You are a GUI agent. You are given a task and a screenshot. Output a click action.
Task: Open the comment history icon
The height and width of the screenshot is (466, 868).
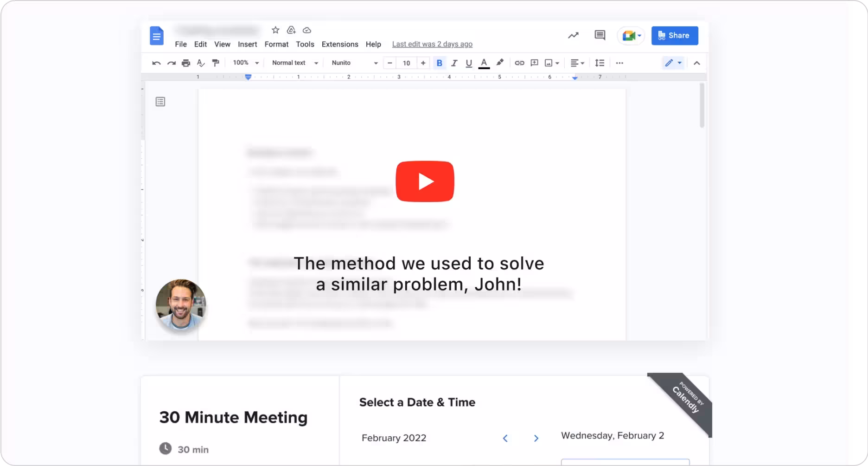tap(600, 35)
